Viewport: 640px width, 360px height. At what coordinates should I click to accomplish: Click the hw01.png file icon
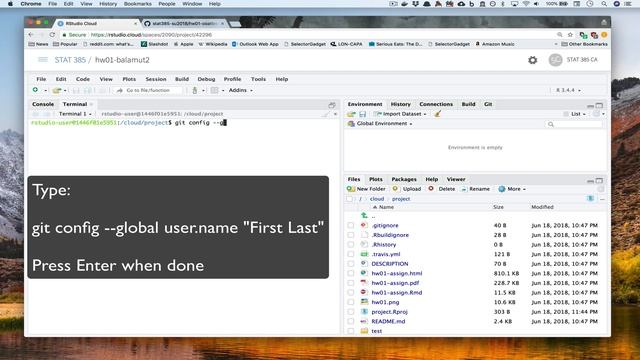tap(364, 302)
